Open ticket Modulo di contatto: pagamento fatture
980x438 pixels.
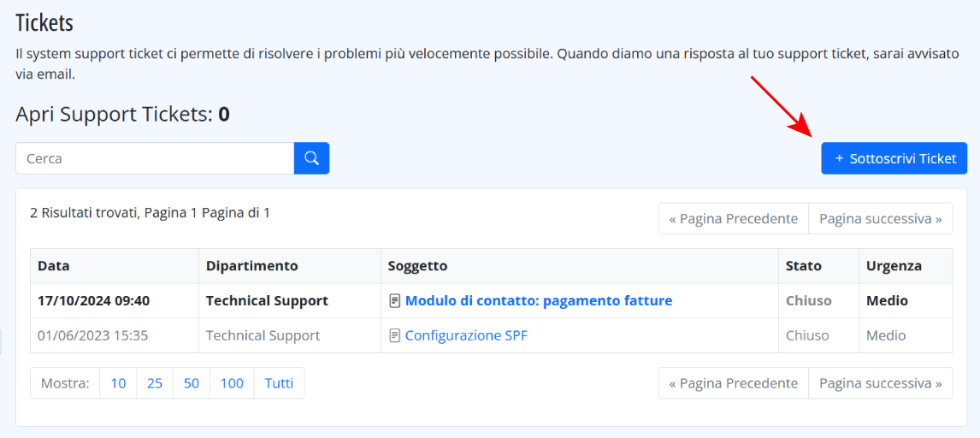coord(539,301)
